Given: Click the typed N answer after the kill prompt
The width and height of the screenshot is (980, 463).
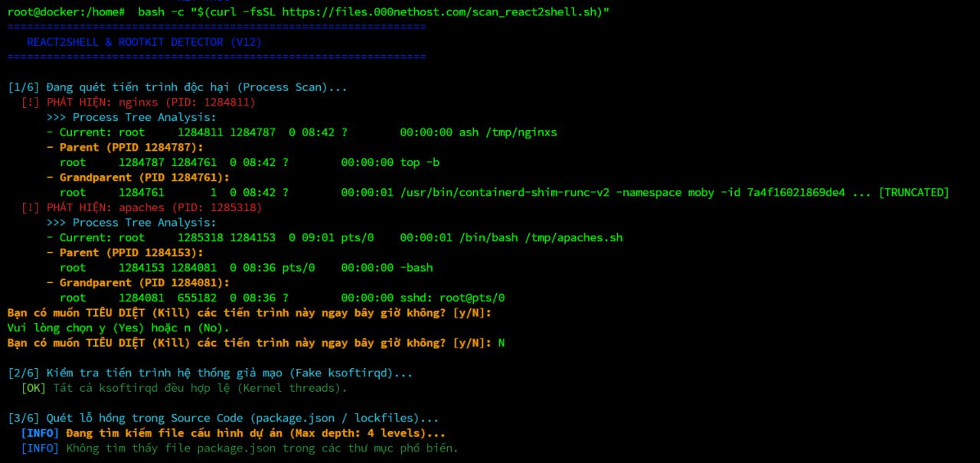Looking at the screenshot, I should click(x=501, y=343).
